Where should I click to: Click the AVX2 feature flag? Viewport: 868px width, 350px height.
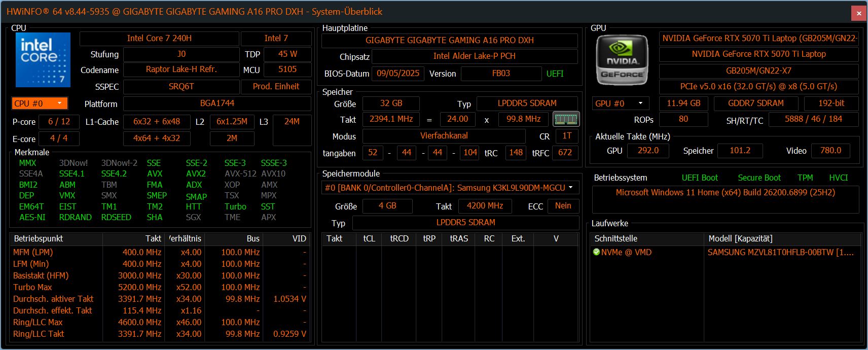[196, 173]
